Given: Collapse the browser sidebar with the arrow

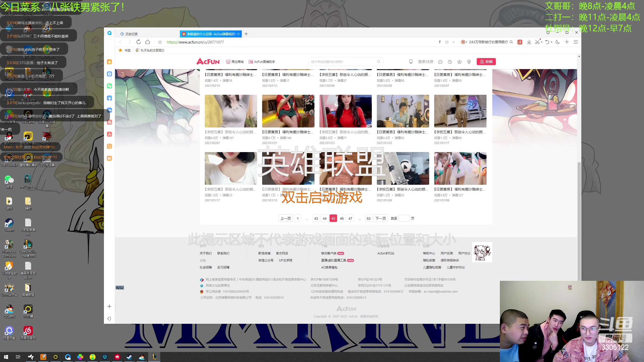Looking at the screenshot, I should (109, 319).
